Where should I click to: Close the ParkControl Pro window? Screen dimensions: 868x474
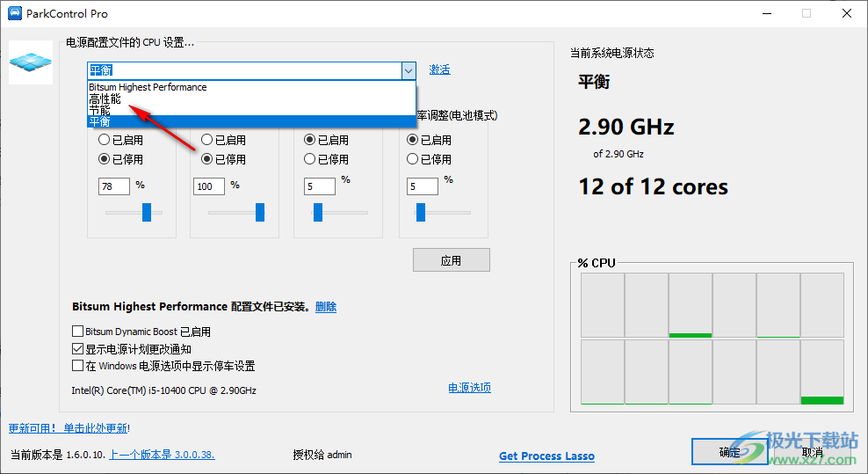846,13
